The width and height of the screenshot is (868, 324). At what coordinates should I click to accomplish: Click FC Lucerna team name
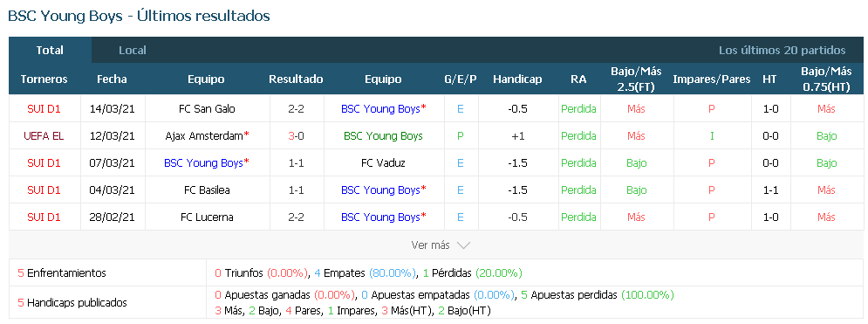(208, 217)
